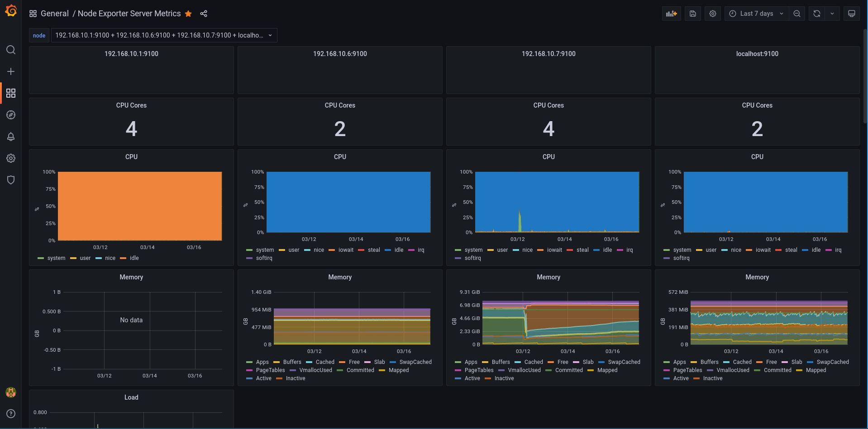Click the Node Exporter Server Metrics title
Screen dimensions: 868x429
[129, 14]
